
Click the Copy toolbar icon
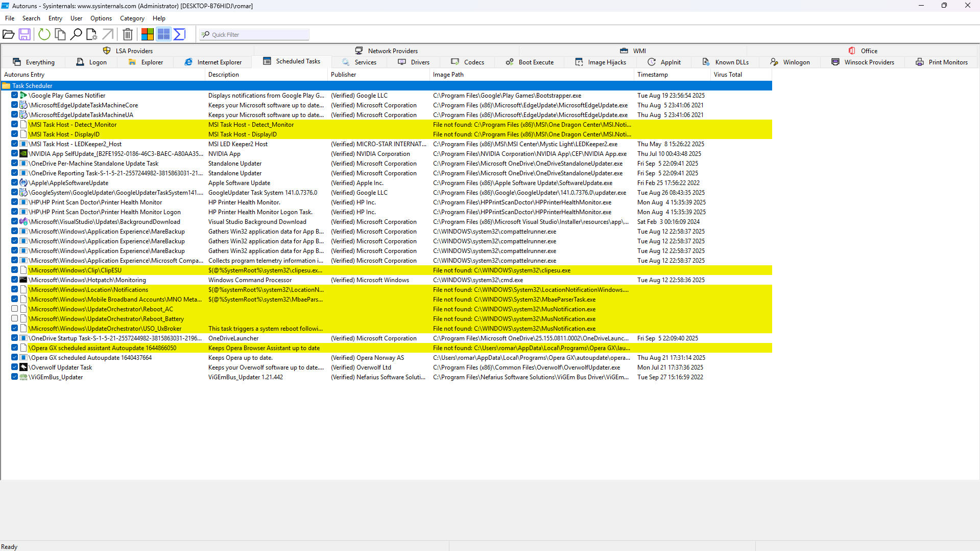coord(60,34)
